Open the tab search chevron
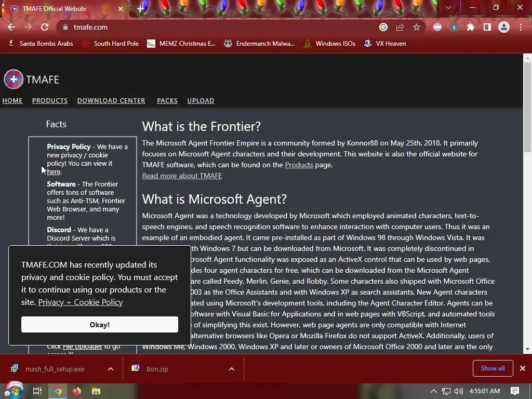 tap(448, 7)
